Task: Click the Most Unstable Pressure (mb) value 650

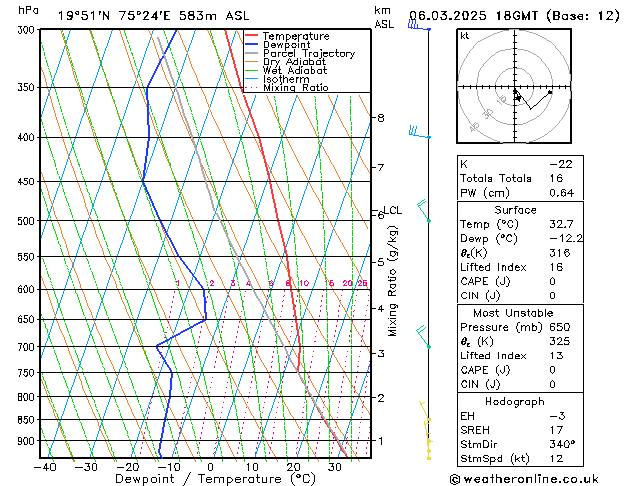Action: click(x=560, y=327)
